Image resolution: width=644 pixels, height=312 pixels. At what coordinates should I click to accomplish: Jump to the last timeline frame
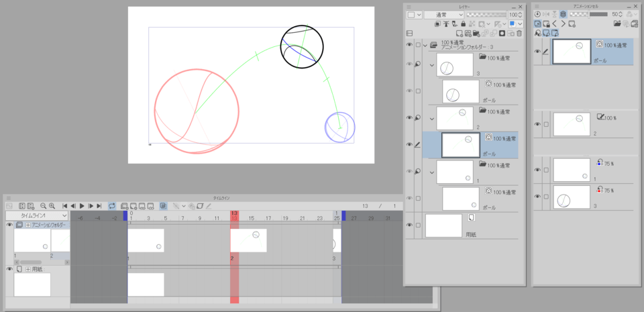coord(99,206)
